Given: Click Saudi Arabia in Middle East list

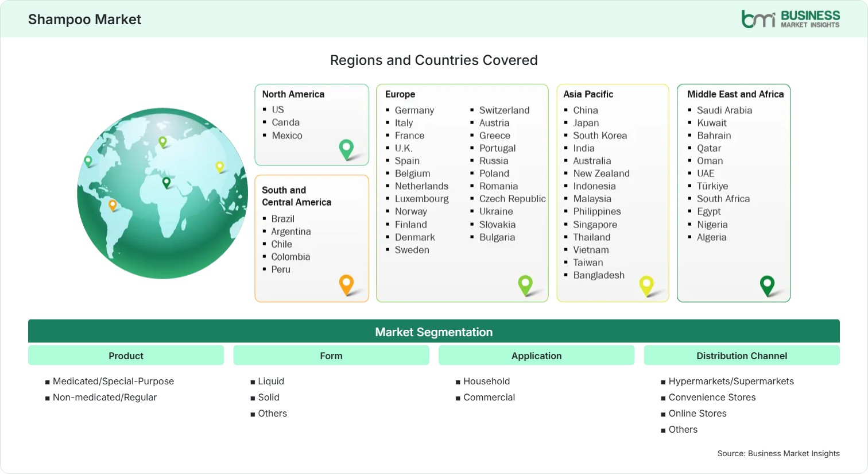Looking at the screenshot, I should coord(724,110).
